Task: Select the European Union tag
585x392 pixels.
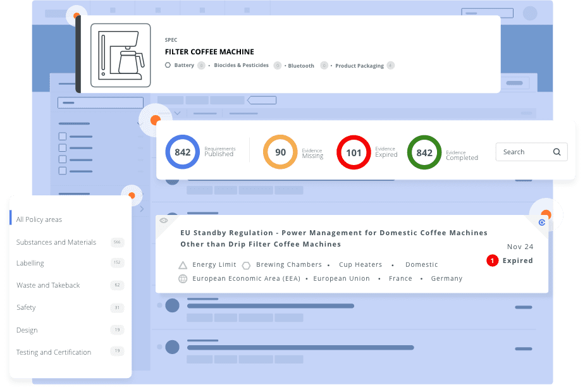Action: [x=341, y=278]
